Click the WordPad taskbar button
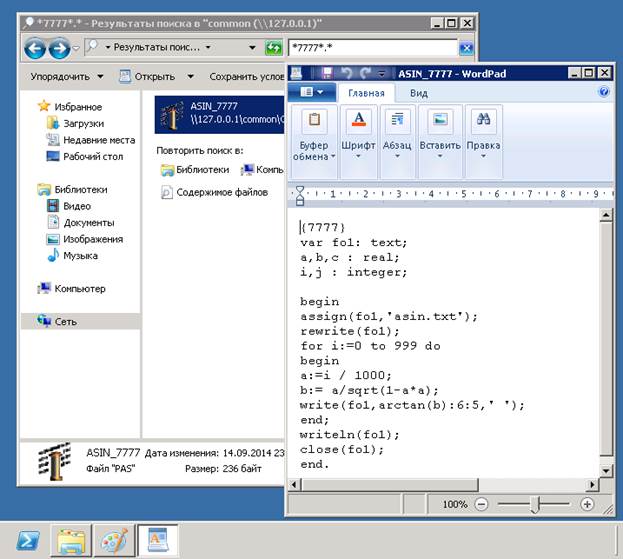The height and width of the screenshot is (559, 623). (x=158, y=540)
